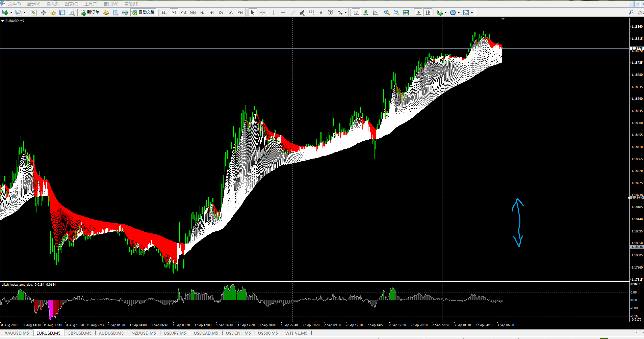Image resolution: width=644 pixels, height=339 pixels.
Task: Select the horizontal line drawing tool
Action: click(x=283, y=12)
